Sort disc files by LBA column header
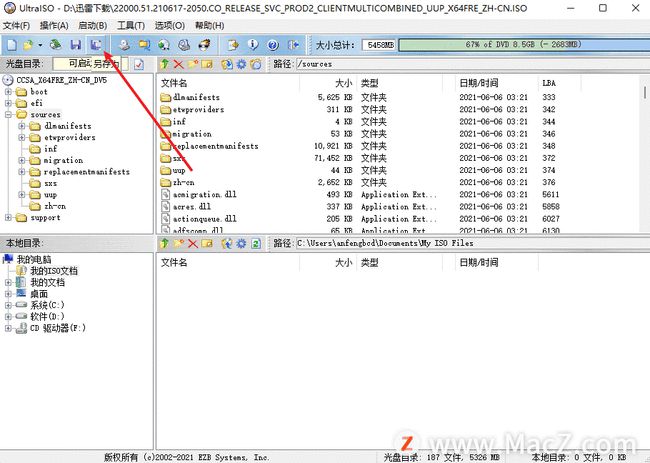Screen dimensions: 650x463 click(560, 83)
